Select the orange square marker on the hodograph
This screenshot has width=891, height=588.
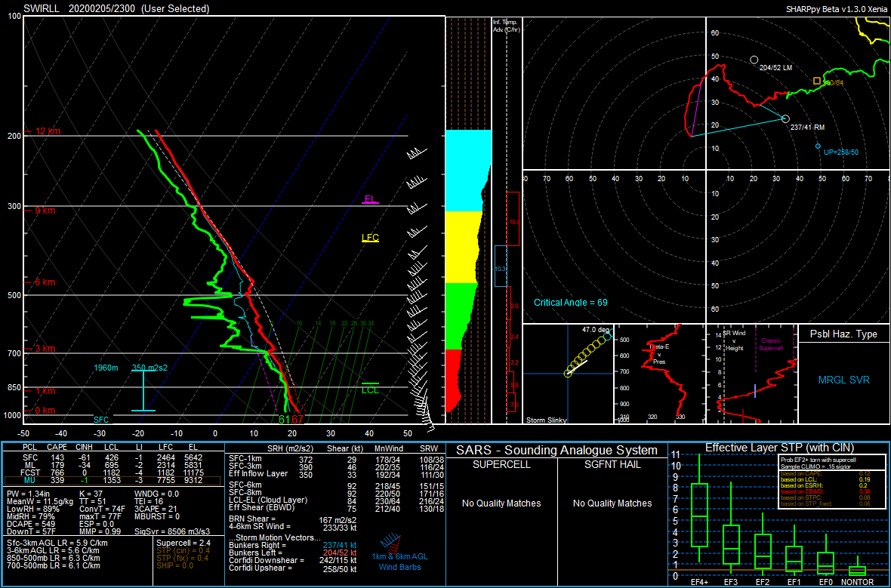tap(817, 82)
